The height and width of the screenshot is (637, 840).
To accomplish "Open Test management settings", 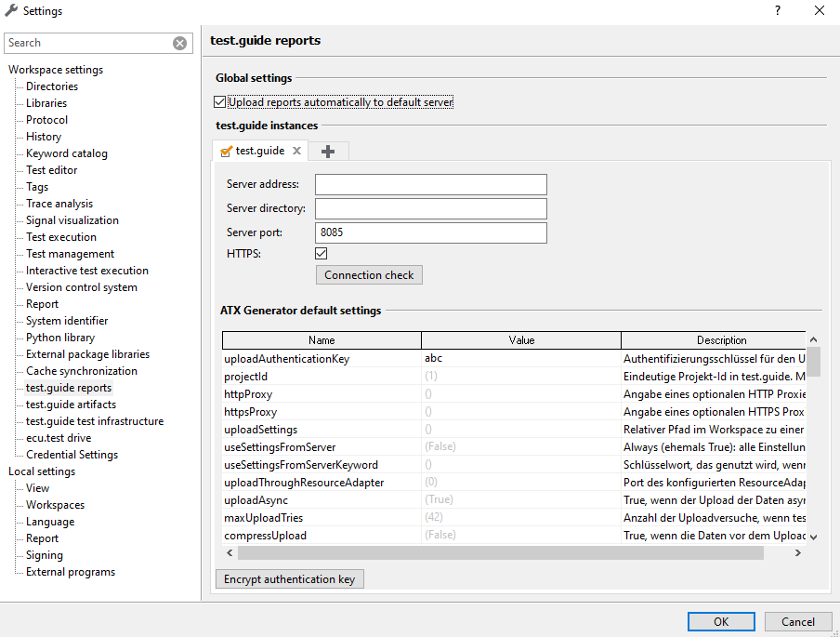I will 71,254.
